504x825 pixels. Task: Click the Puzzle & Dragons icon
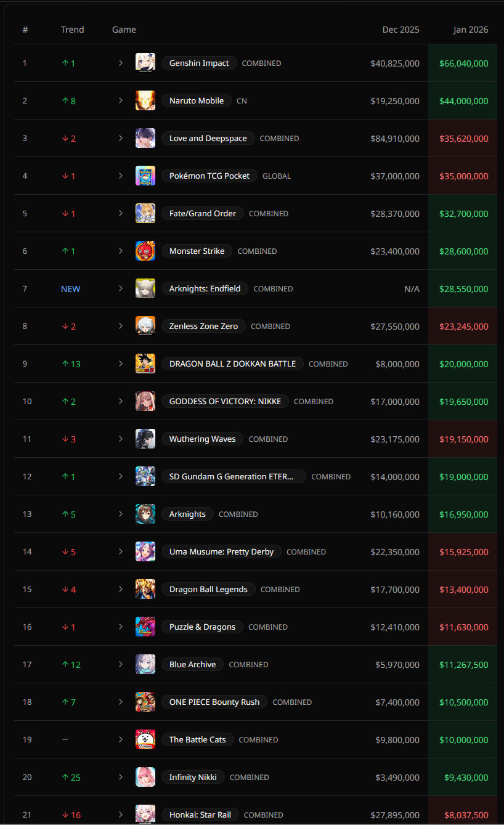pos(145,627)
